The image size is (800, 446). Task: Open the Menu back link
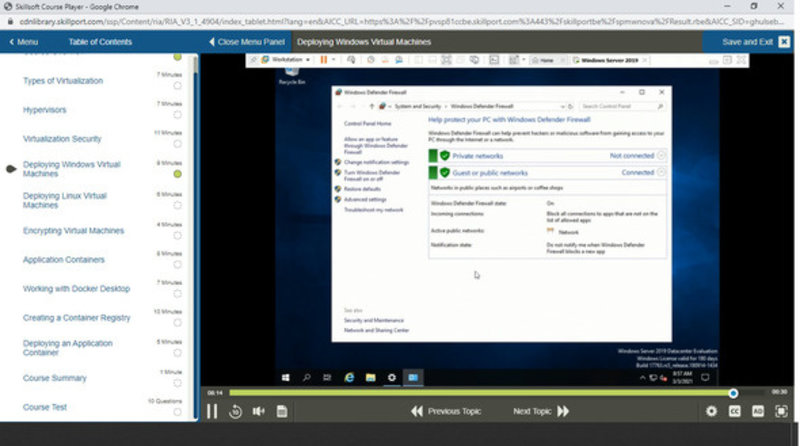tap(23, 42)
